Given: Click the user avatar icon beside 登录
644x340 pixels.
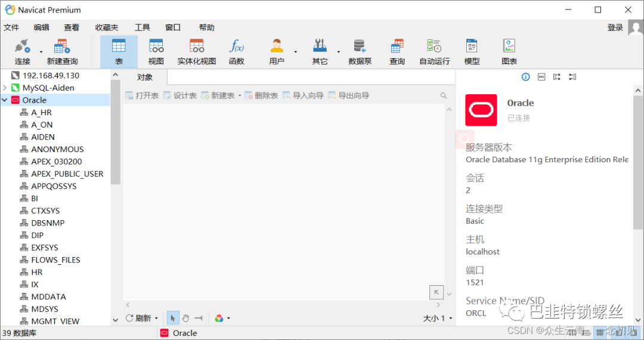Looking at the screenshot, I should click(636, 27).
